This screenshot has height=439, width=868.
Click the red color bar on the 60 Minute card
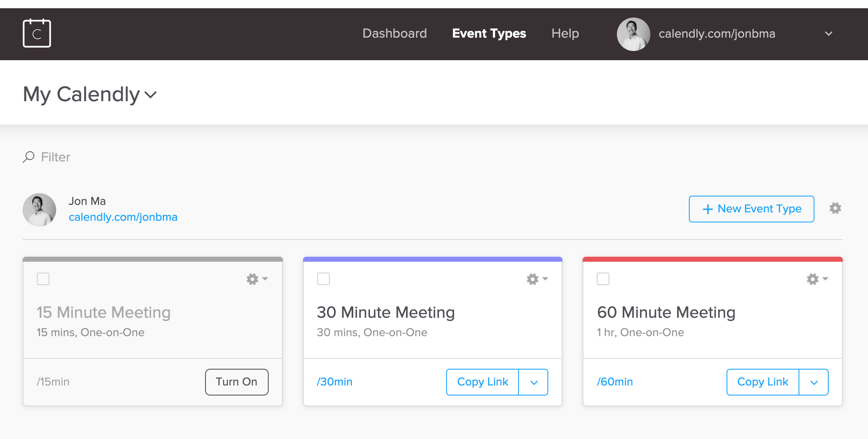click(712, 259)
